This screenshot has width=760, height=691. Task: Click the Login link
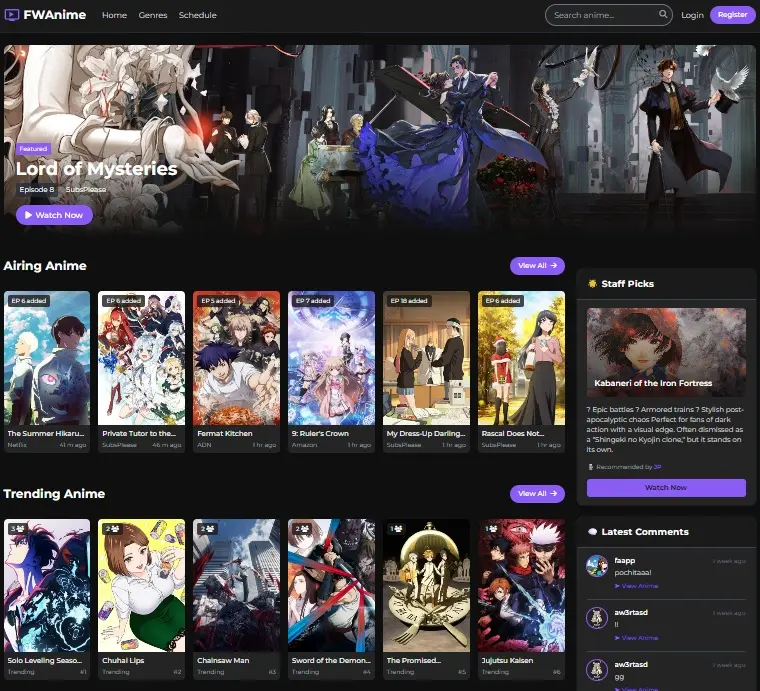[692, 15]
